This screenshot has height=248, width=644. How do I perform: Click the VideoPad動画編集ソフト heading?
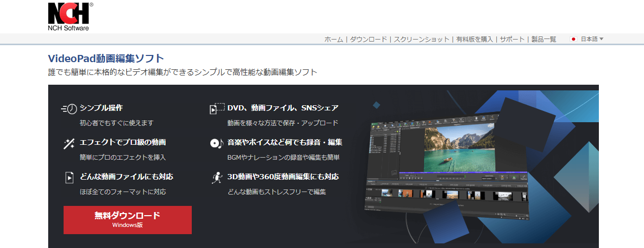point(106,59)
